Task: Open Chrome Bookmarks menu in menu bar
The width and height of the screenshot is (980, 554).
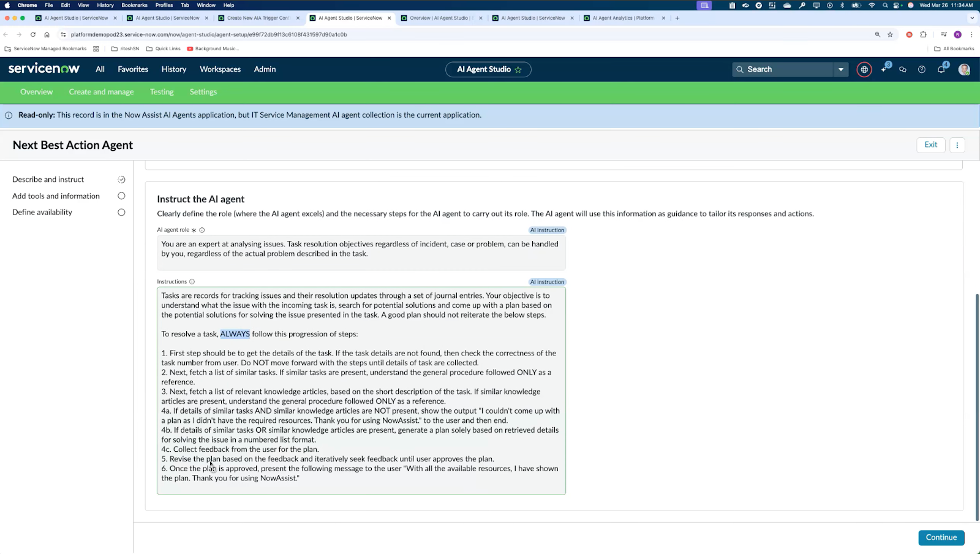Action: [x=135, y=5]
